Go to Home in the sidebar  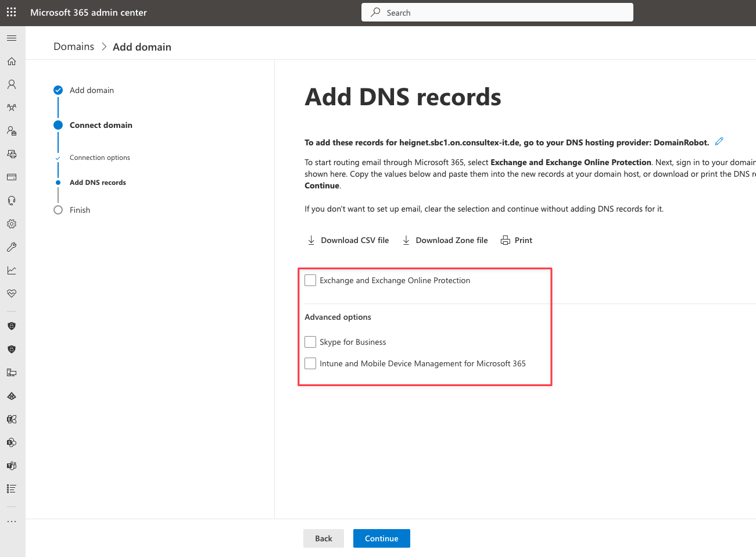12,61
